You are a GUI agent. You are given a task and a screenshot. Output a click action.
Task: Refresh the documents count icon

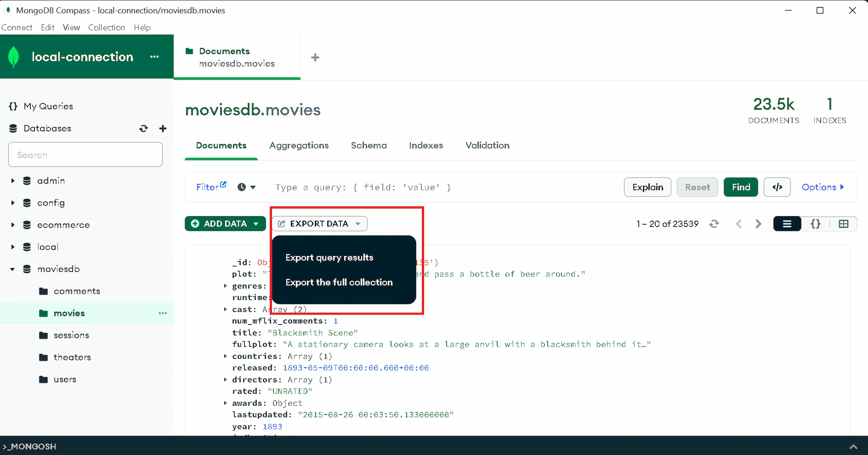point(714,224)
